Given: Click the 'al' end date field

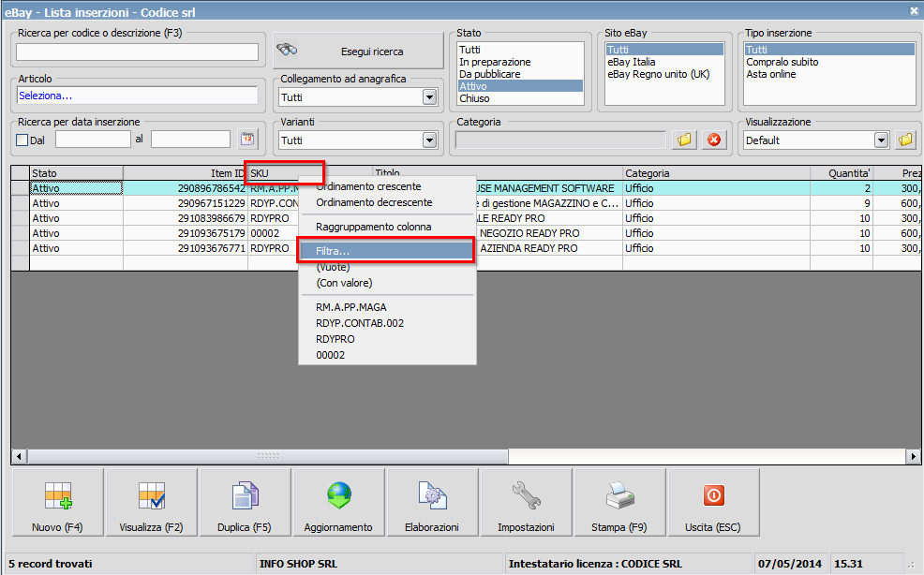Looking at the screenshot, I should tap(190, 140).
